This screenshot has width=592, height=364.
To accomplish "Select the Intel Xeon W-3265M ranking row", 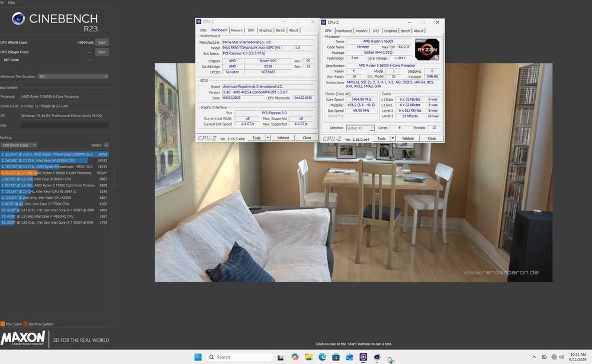I will pyautogui.click(x=54, y=160).
